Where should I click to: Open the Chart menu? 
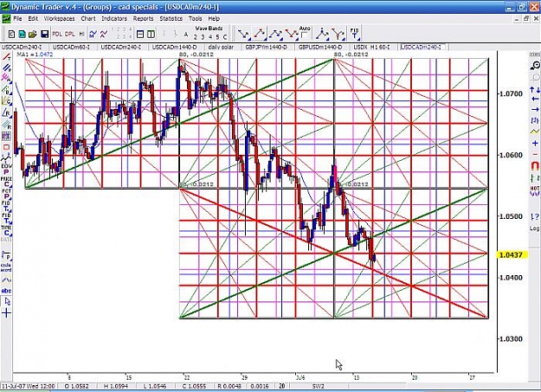pyautogui.click(x=88, y=19)
